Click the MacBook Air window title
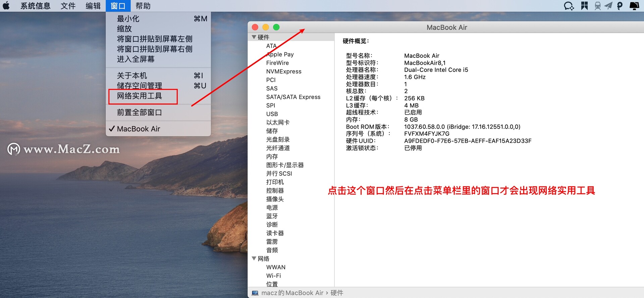The width and height of the screenshot is (644, 298). [x=447, y=28]
